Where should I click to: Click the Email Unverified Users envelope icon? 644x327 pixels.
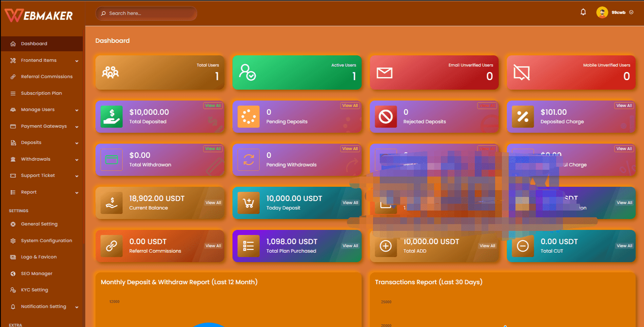[x=385, y=73]
